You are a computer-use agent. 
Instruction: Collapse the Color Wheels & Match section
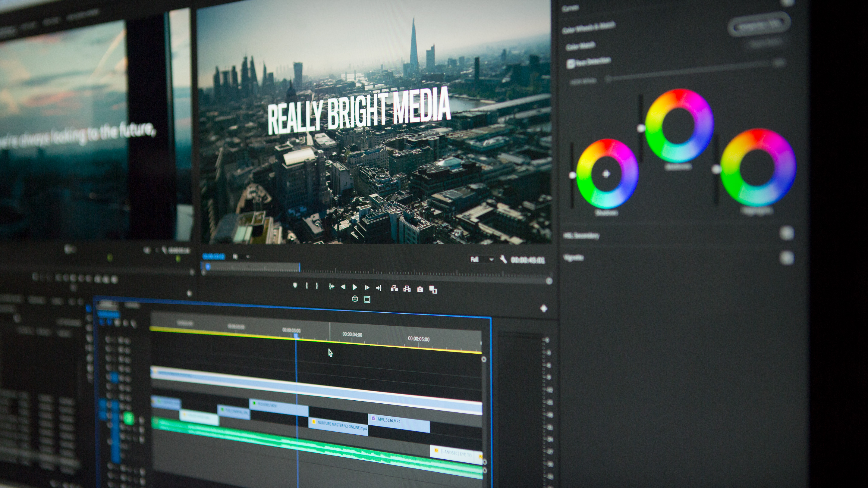589,27
